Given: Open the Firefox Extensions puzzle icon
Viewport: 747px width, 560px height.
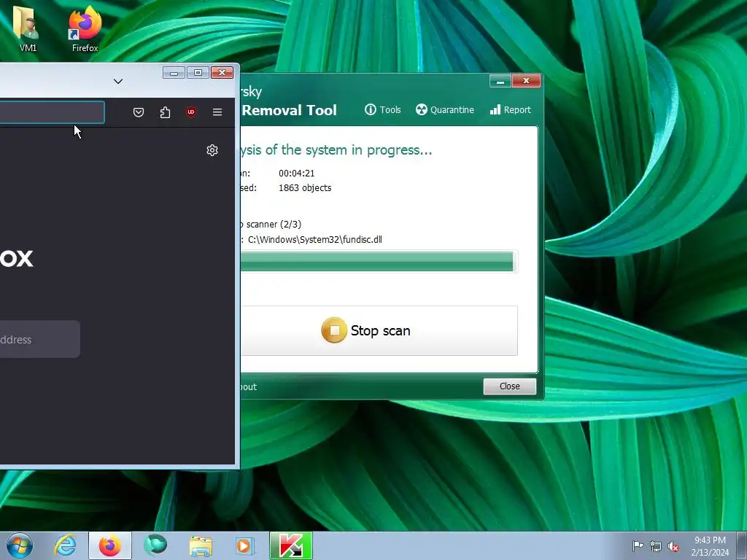Looking at the screenshot, I should click(x=165, y=112).
